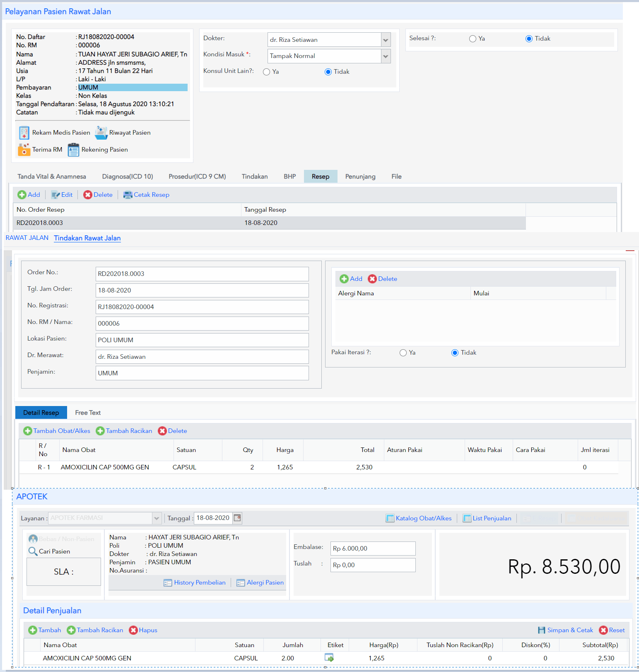This screenshot has width=639, height=672.
Task: Select Ya for Selesai
Action: 473,39
